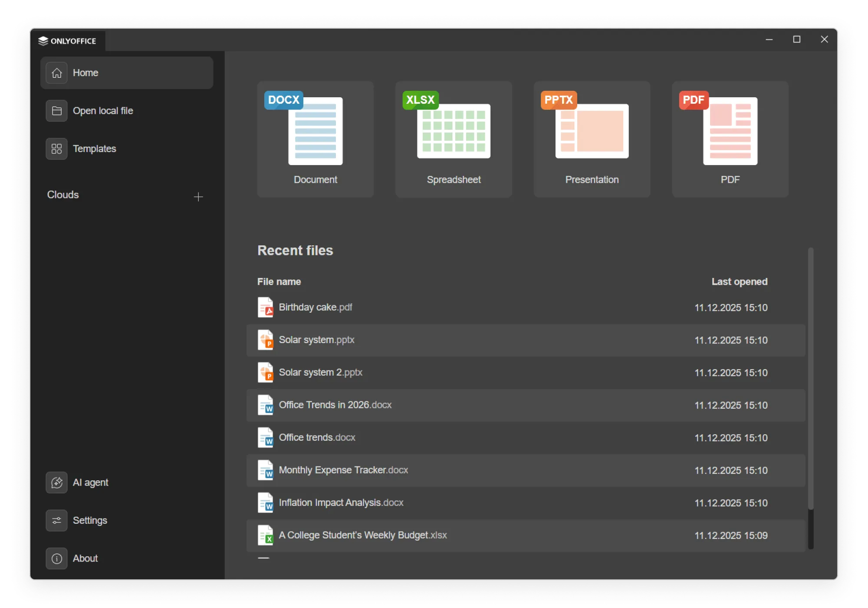The height and width of the screenshot is (608, 868).
Task: Click the 15:09 date of Weekly Budget.xlsx
Action: click(x=731, y=535)
